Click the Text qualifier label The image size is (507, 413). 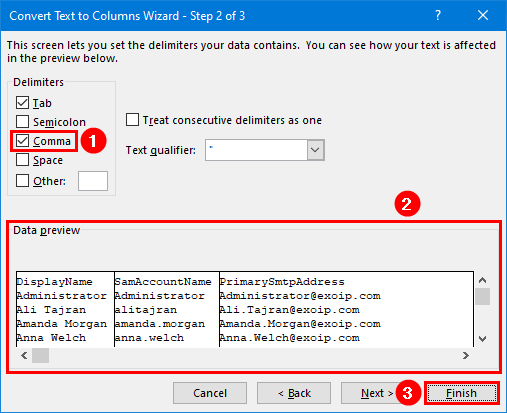161,150
